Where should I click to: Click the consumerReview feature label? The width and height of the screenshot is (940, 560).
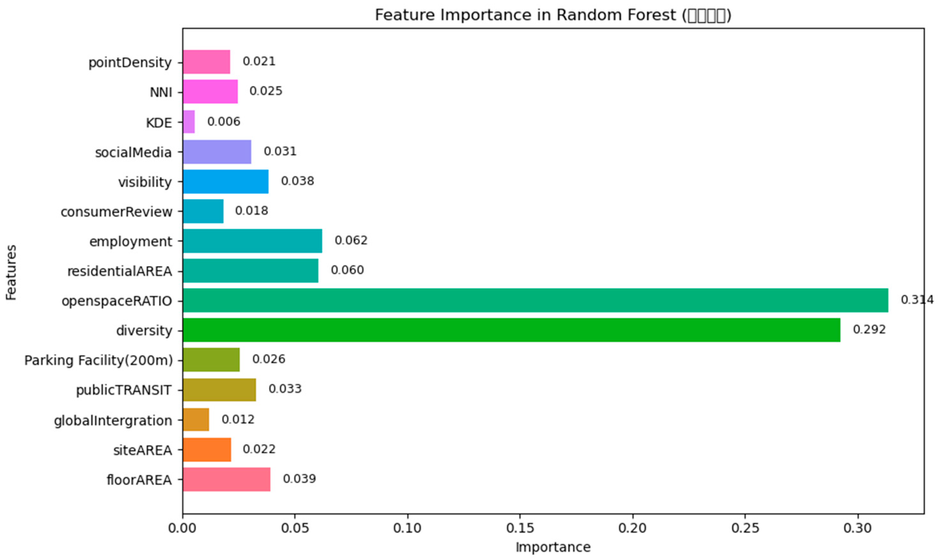116,212
